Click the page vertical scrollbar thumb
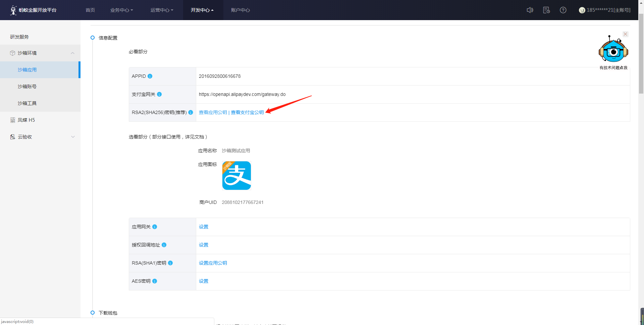This screenshot has height=325, width=644. [641, 54]
